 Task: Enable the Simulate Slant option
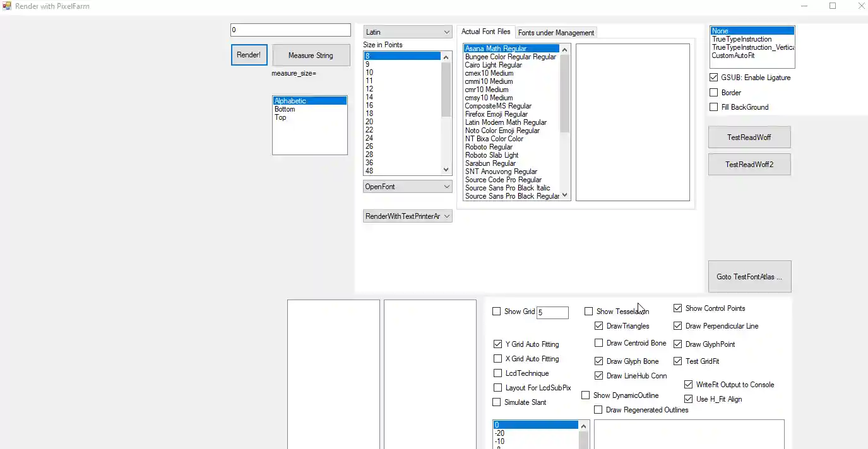click(x=497, y=402)
